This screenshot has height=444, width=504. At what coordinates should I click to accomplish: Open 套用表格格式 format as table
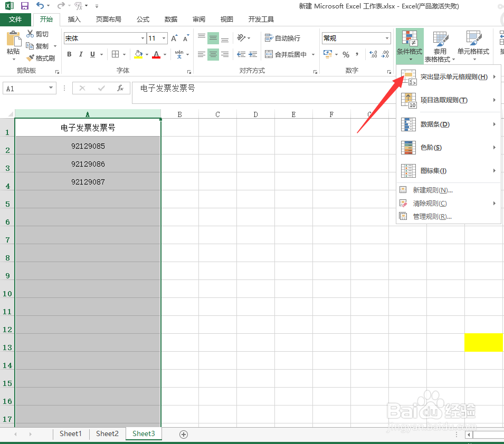[x=440, y=46]
